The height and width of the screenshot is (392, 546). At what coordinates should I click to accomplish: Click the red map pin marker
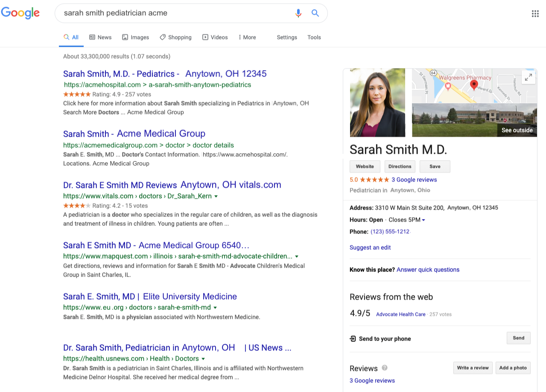[474, 85]
